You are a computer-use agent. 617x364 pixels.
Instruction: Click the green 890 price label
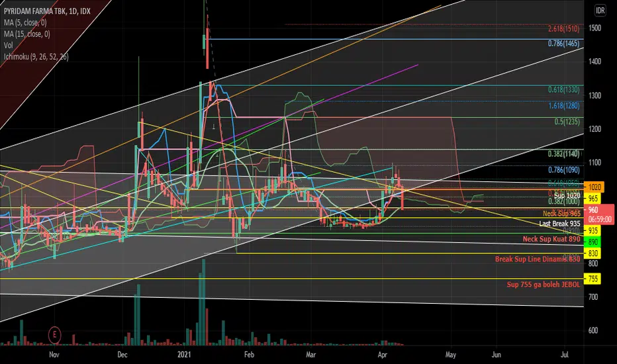(x=593, y=242)
